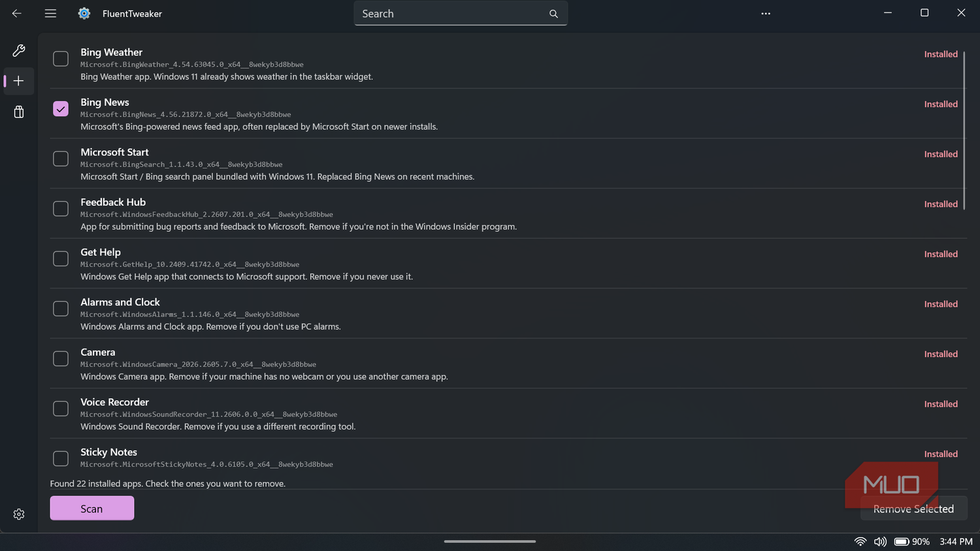Click Installed status for Bing Weather
980x551 pixels.
(941, 54)
